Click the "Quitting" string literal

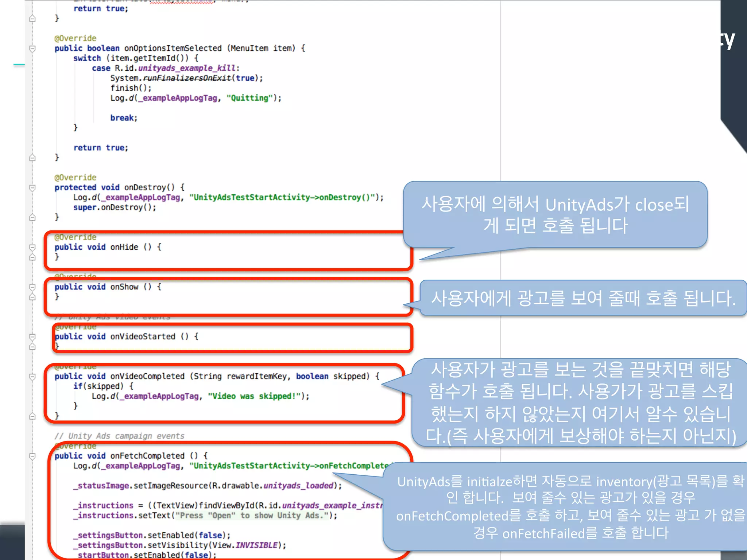point(249,98)
